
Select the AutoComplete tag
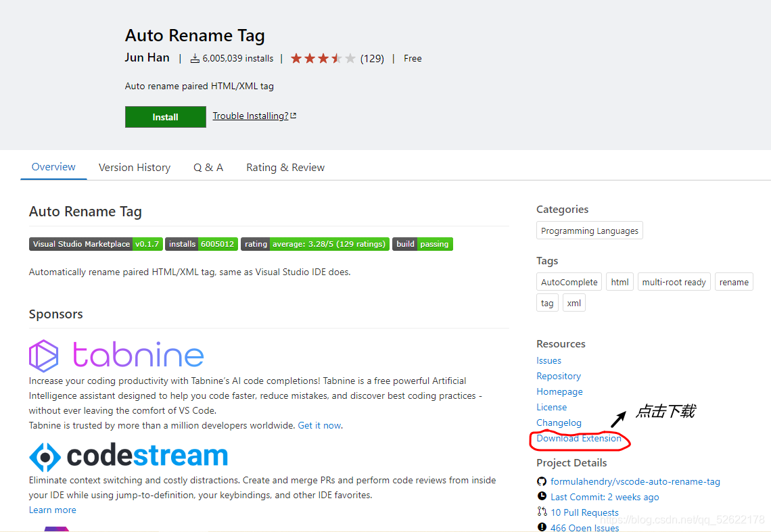569,282
